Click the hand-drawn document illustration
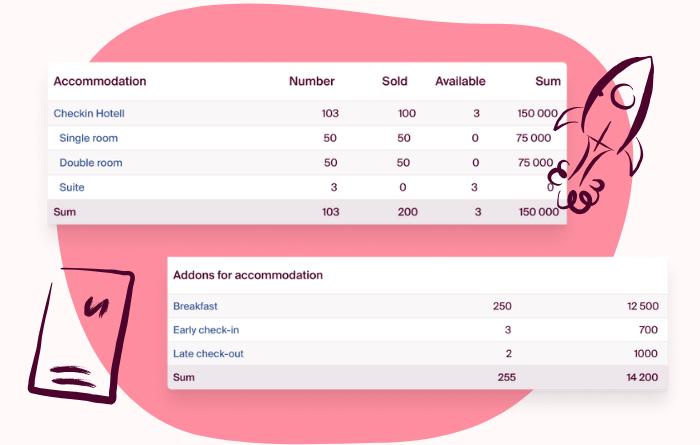This screenshot has width=700, height=445. (x=81, y=336)
